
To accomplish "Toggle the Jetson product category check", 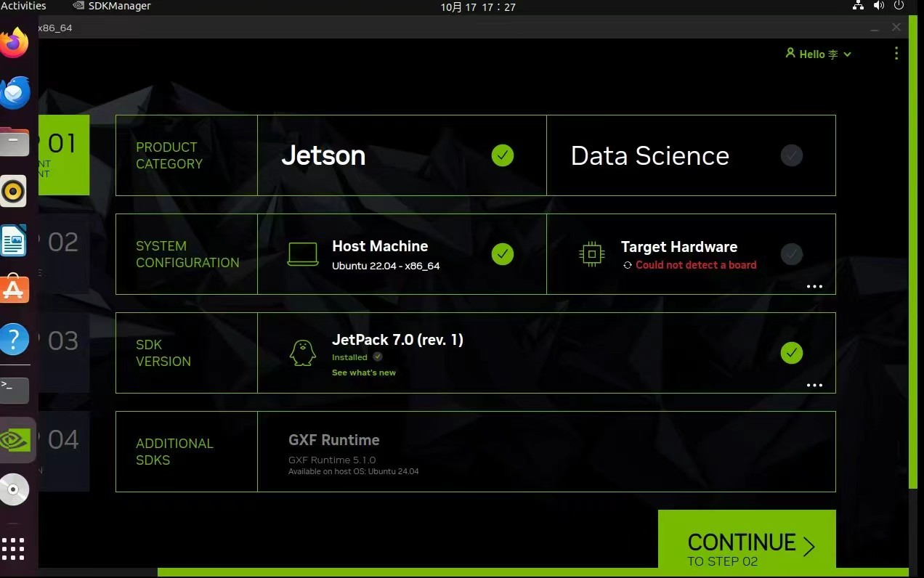I will [x=503, y=155].
